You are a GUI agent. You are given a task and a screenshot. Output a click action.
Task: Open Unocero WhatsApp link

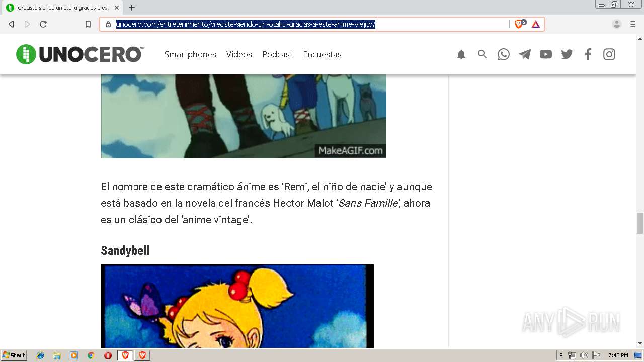click(504, 54)
